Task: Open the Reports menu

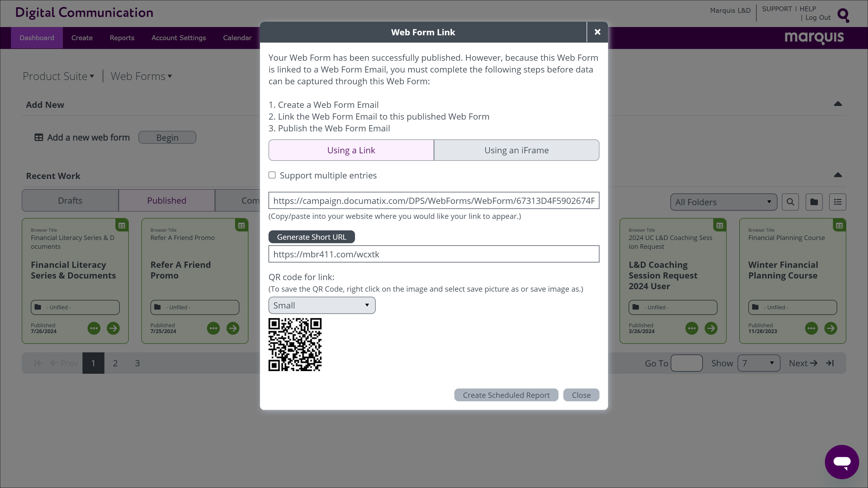Action: 122,38
